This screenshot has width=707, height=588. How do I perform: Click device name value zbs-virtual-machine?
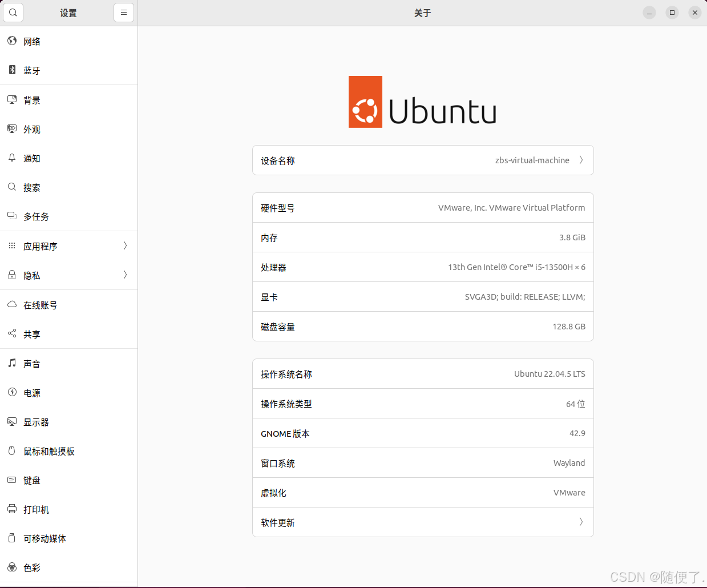(532, 160)
